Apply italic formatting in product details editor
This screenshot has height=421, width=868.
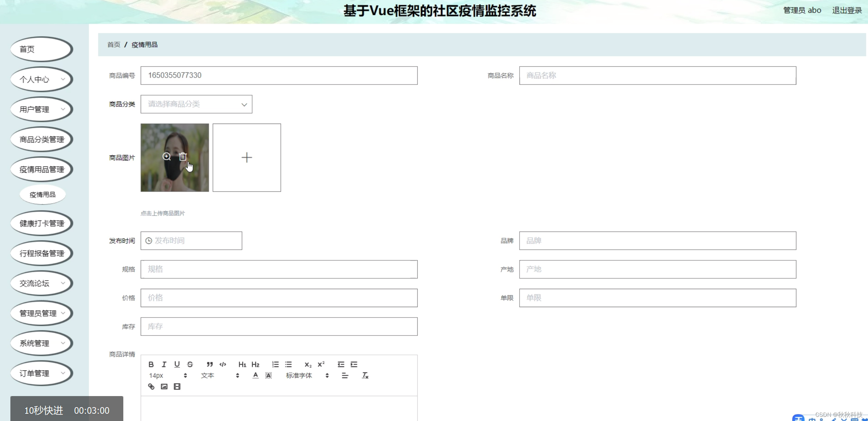(164, 364)
